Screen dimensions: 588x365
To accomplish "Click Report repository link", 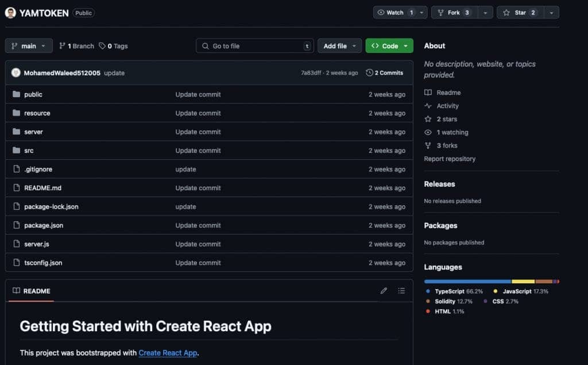I will click(450, 159).
